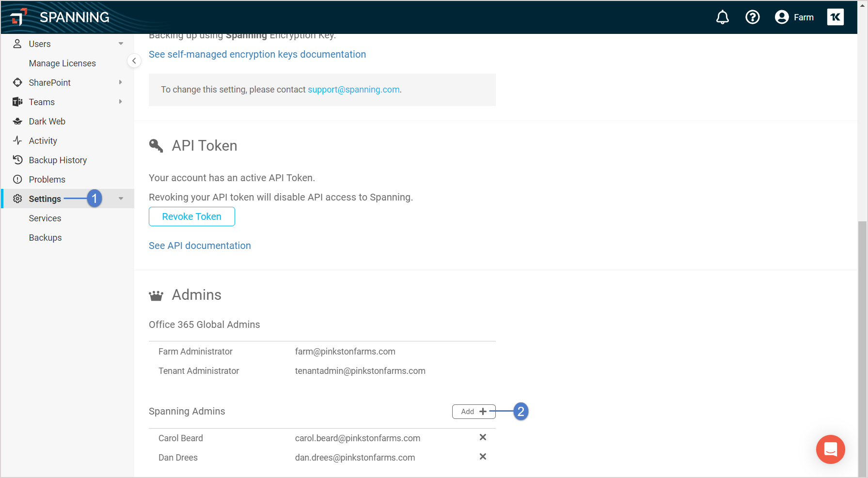Add a new Spanning Admin
This screenshot has width=868, height=478.
click(x=473, y=412)
